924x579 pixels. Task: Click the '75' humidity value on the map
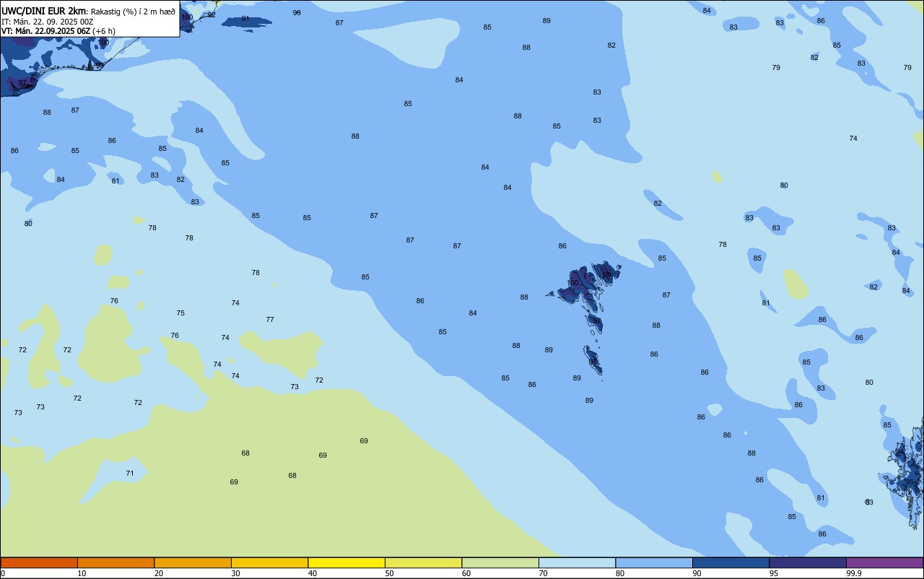click(x=180, y=313)
